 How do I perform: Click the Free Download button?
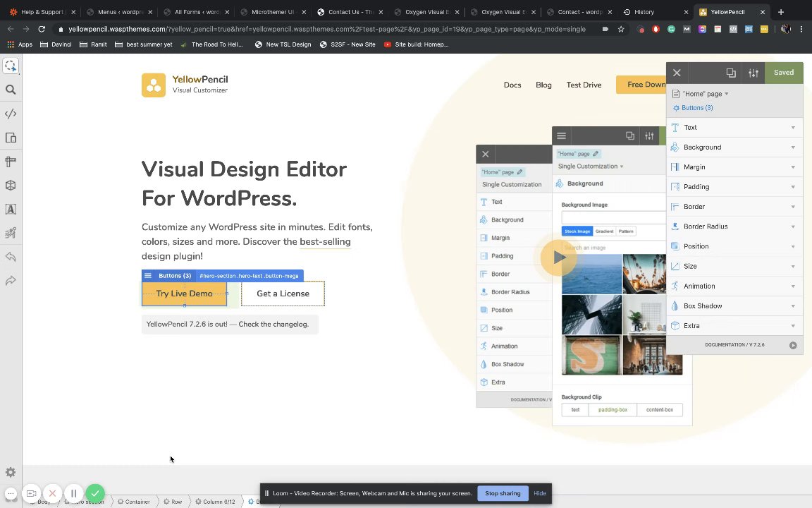(x=641, y=85)
